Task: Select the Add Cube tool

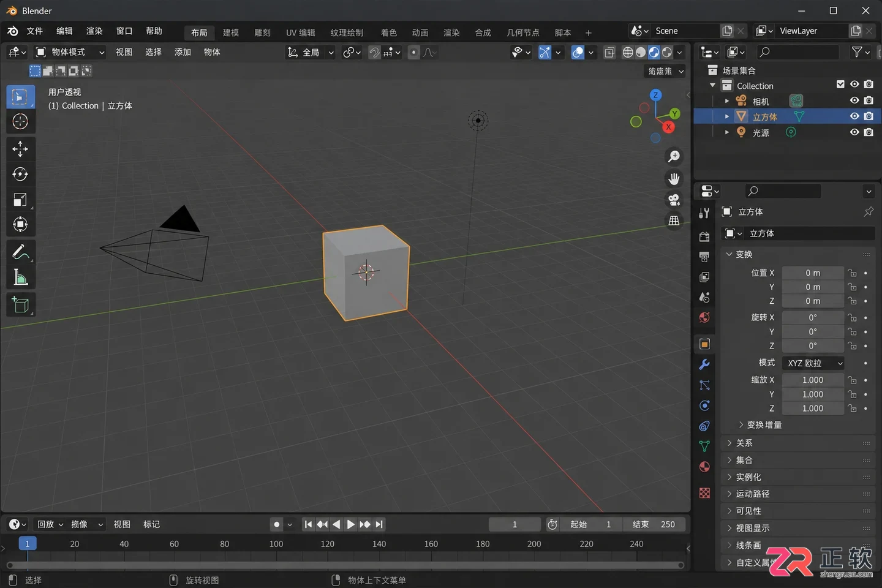Action: tap(20, 305)
